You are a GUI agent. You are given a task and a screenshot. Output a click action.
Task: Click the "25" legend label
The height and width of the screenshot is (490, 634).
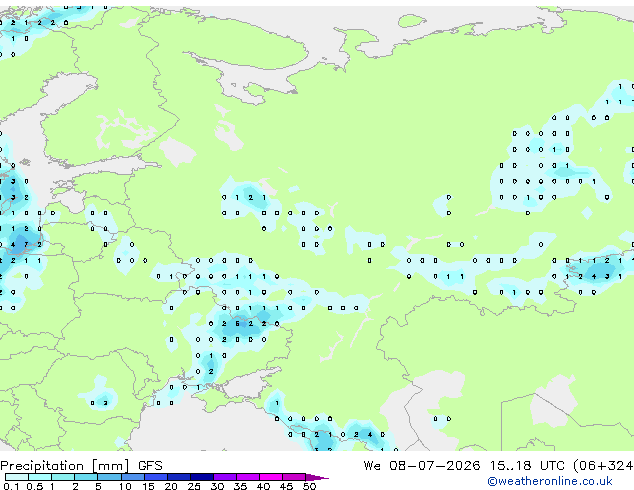pyautogui.click(x=194, y=486)
